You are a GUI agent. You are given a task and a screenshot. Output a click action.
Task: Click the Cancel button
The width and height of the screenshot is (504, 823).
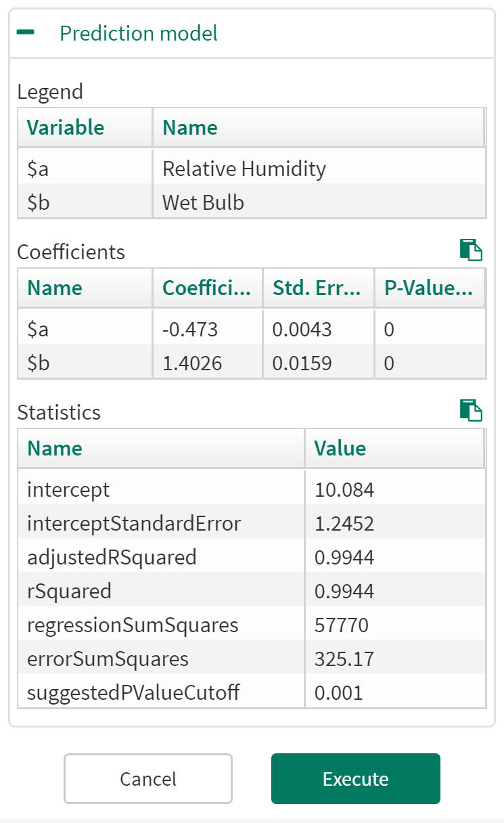pos(147,778)
